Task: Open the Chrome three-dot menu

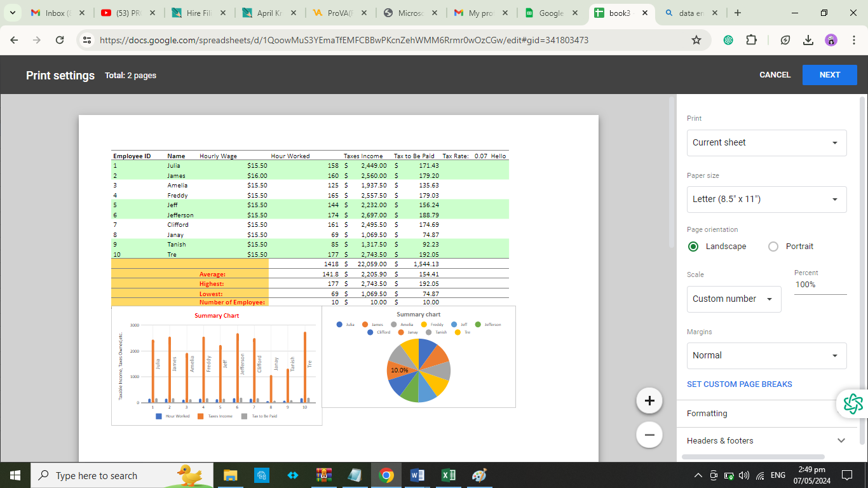Action: tap(853, 40)
